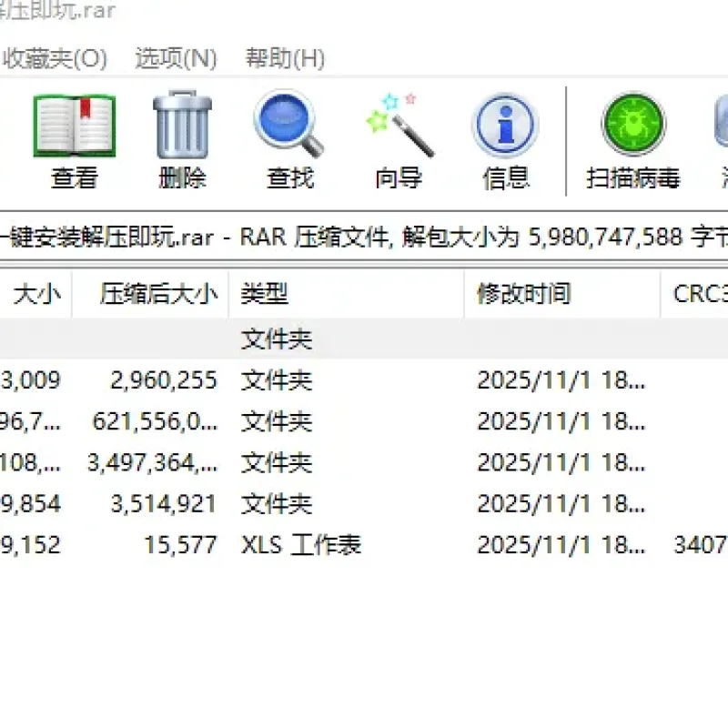Run 扫描病毒 (Virus scan) bug icon
The image size is (728, 728).
pyautogui.click(x=633, y=124)
